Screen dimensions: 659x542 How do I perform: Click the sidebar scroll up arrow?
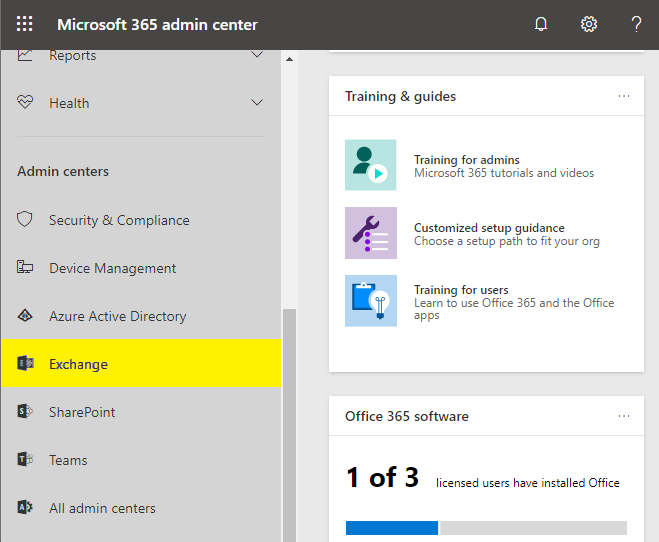point(289,59)
